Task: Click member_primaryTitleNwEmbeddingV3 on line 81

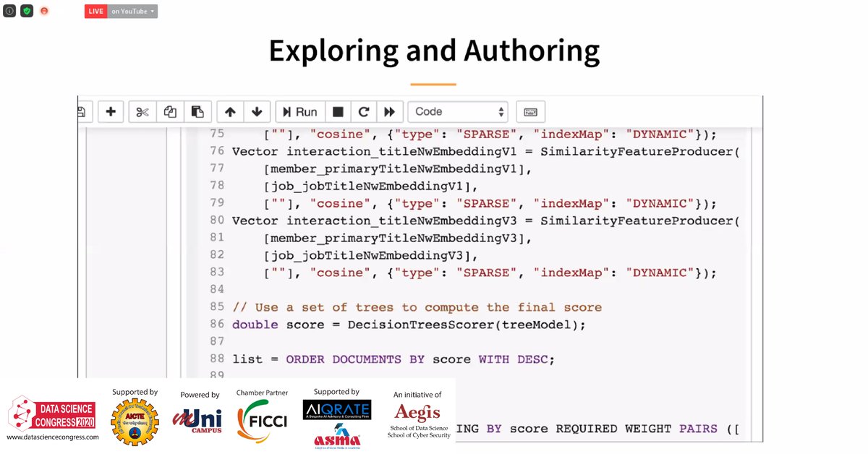Action: (x=398, y=238)
